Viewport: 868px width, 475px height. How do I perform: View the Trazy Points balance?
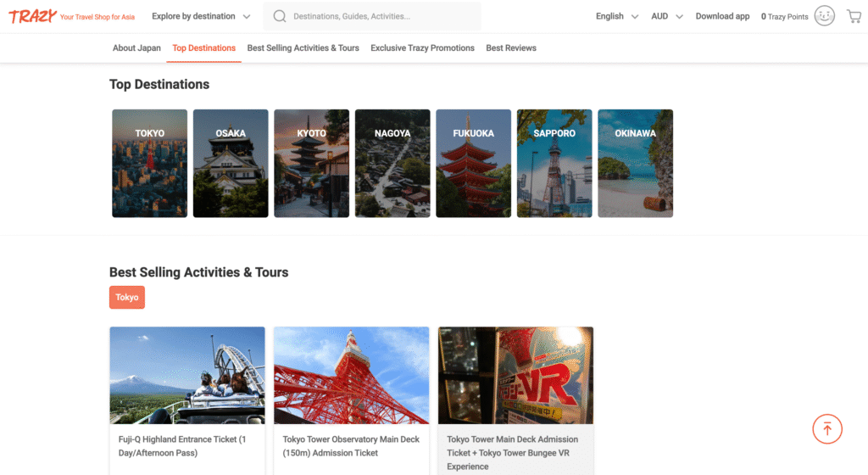tap(784, 16)
